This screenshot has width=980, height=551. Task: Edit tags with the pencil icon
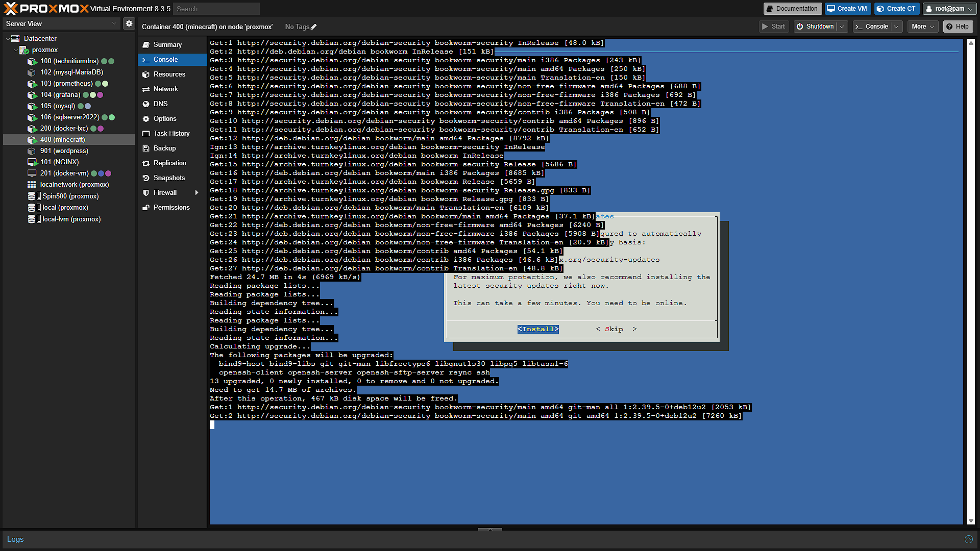tap(314, 27)
